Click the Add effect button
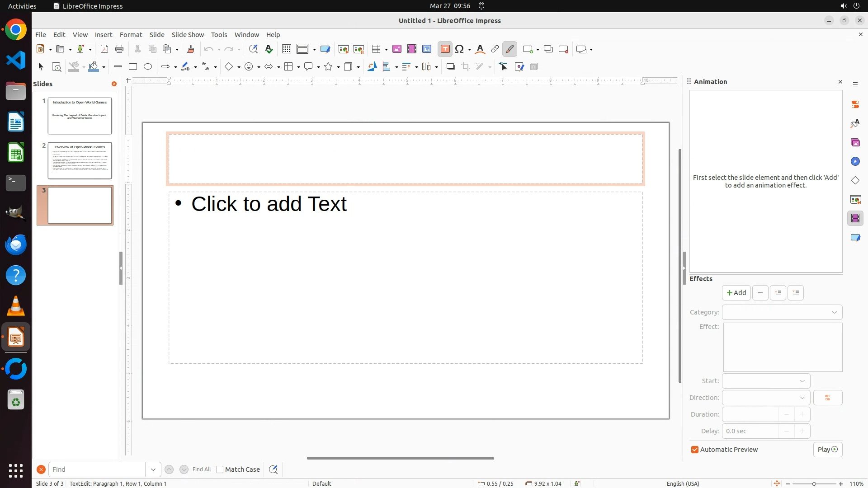The height and width of the screenshot is (488, 868). (x=736, y=293)
